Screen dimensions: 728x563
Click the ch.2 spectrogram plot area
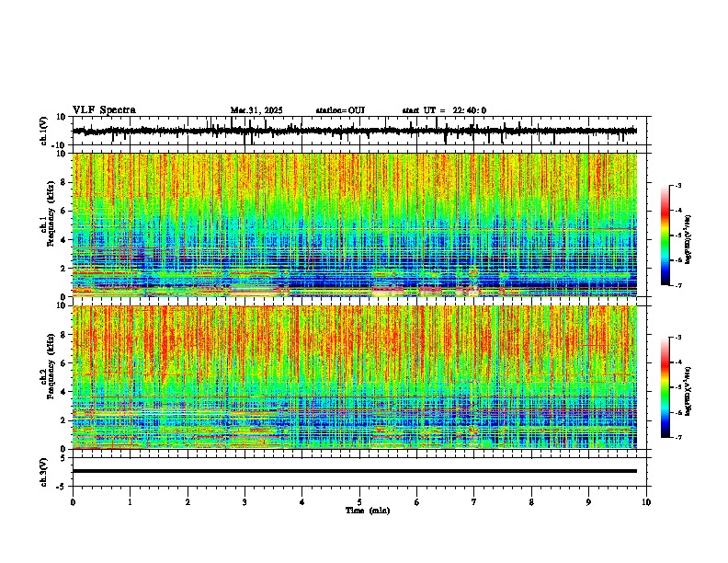click(x=355, y=377)
